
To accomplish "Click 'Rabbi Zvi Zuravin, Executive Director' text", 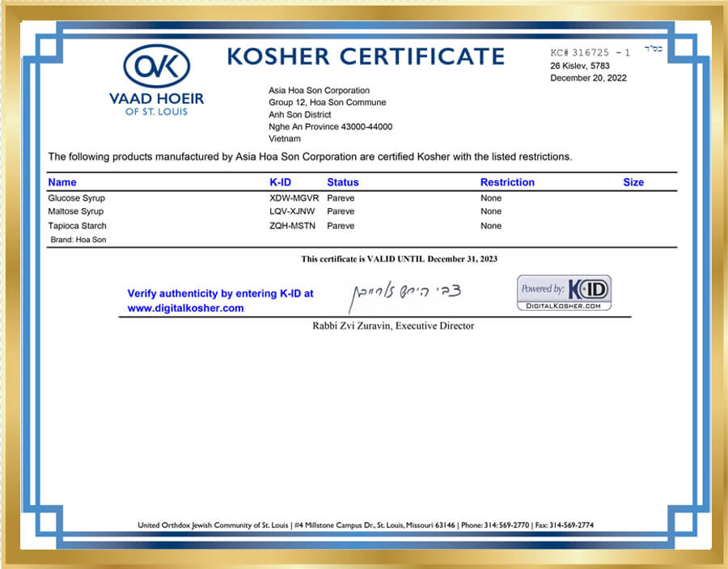I will coord(393,326).
